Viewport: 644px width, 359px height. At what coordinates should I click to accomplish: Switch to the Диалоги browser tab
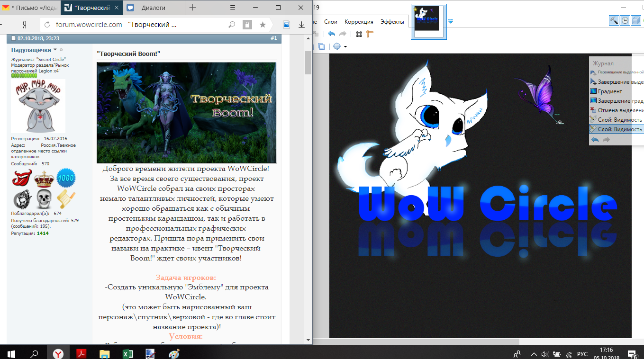click(x=152, y=8)
